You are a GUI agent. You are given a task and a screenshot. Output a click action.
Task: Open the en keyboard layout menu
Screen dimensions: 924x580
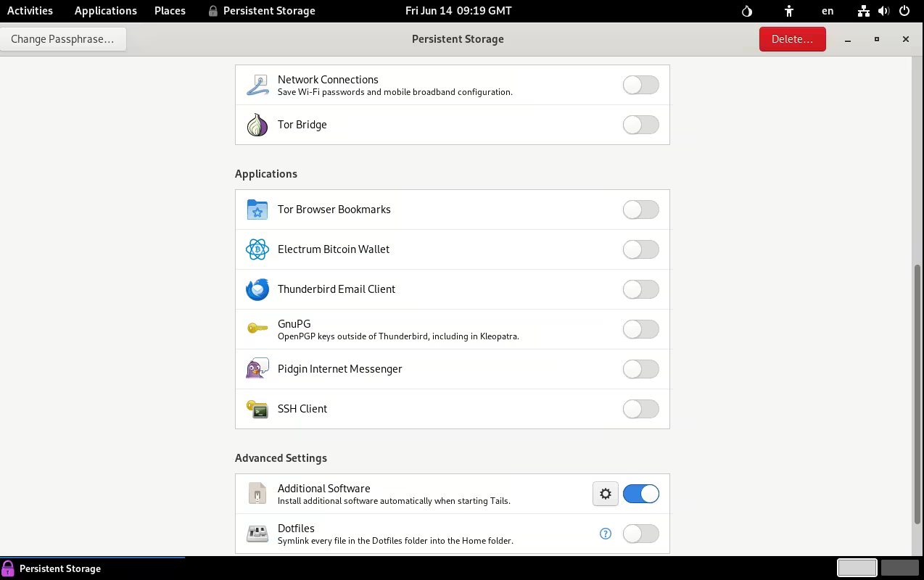click(828, 11)
